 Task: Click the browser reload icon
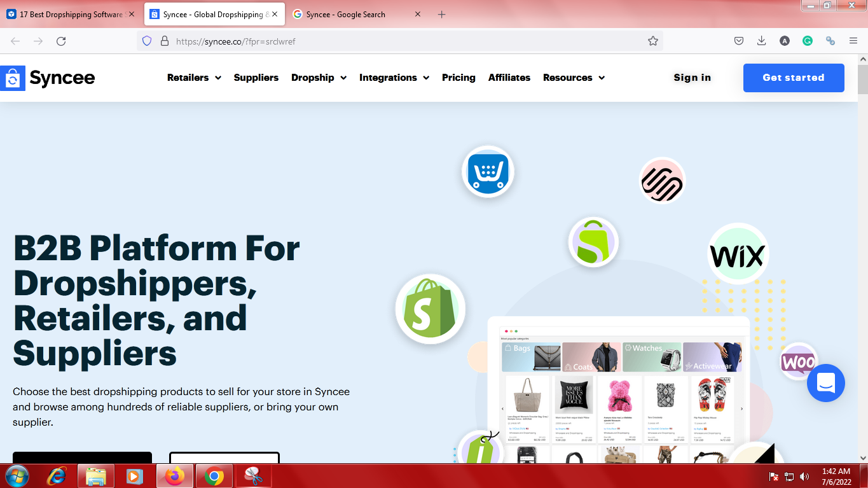pos(61,41)
